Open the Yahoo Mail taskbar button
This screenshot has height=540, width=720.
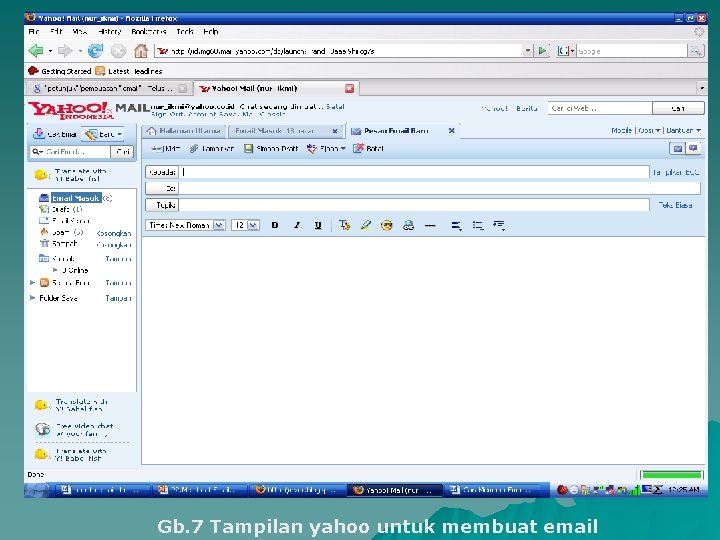[394, 490]
